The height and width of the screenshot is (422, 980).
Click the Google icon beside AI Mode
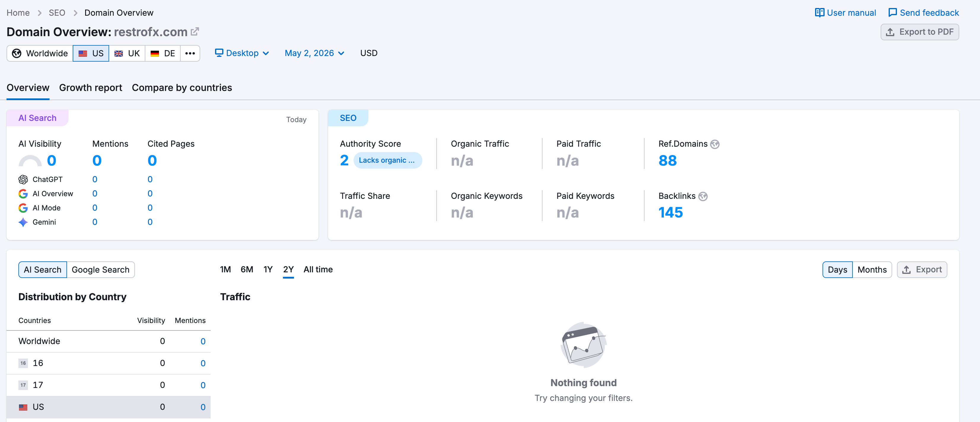pyautogui.click(x=23, y=208)
